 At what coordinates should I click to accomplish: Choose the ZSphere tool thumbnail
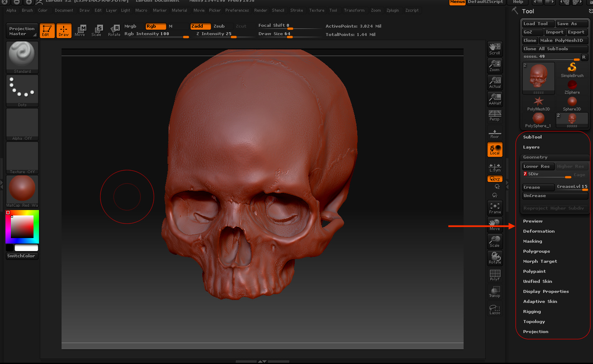coord(572,87)
